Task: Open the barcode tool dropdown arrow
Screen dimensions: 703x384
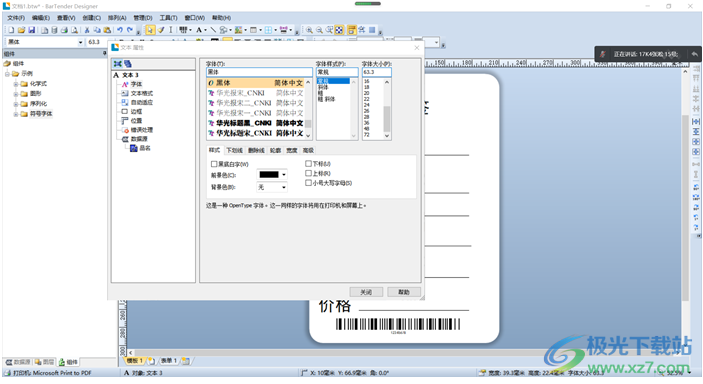Action: pyautogui.click(x=190, y=31)
